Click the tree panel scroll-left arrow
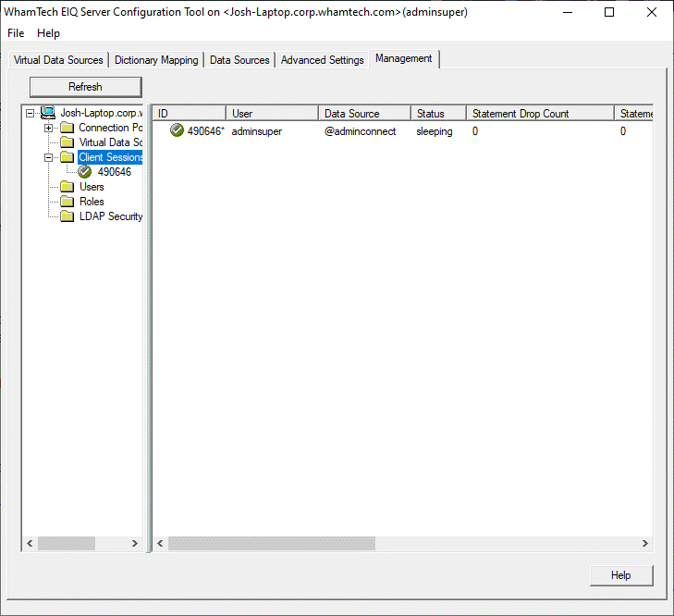The width and height of the screenshot is (674, 616). coord(30,543)
